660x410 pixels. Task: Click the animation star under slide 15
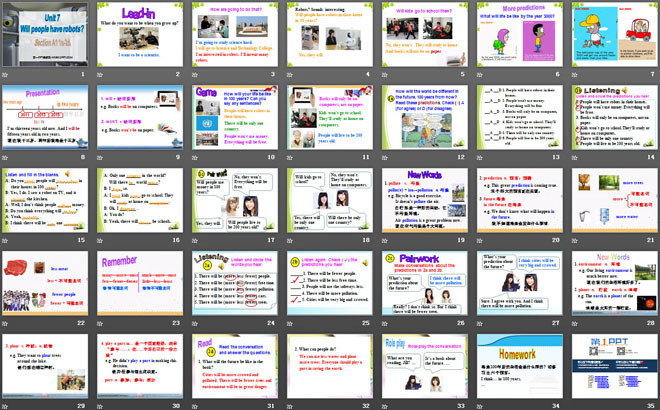point(5,241)
